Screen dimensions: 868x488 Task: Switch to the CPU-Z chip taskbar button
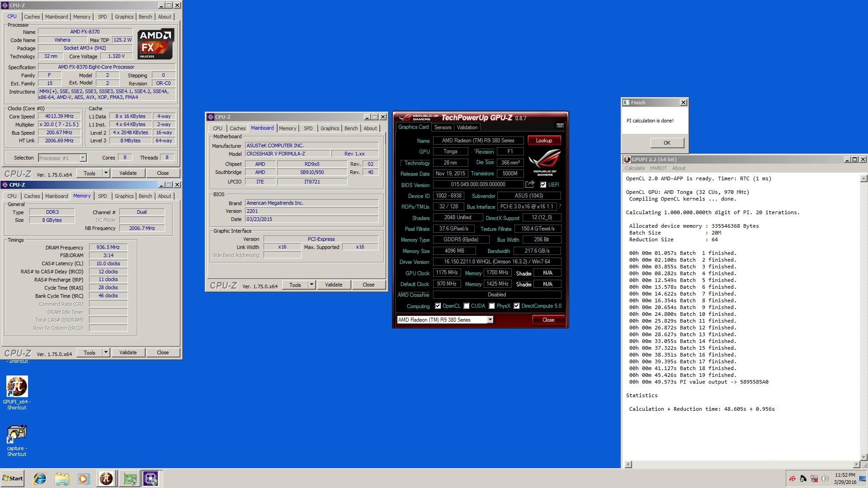click(x=151, y=479)
